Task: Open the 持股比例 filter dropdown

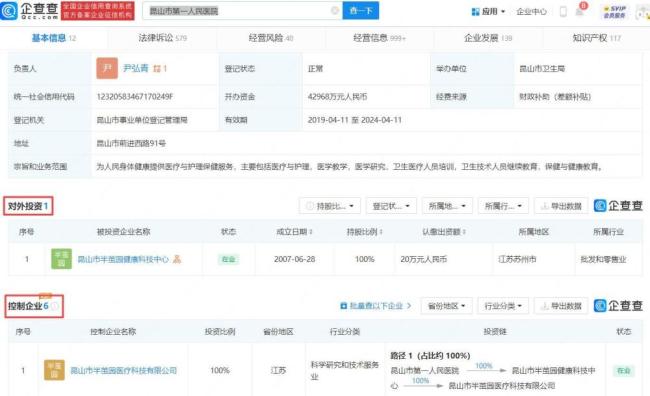Action: [x=330, y=206]
